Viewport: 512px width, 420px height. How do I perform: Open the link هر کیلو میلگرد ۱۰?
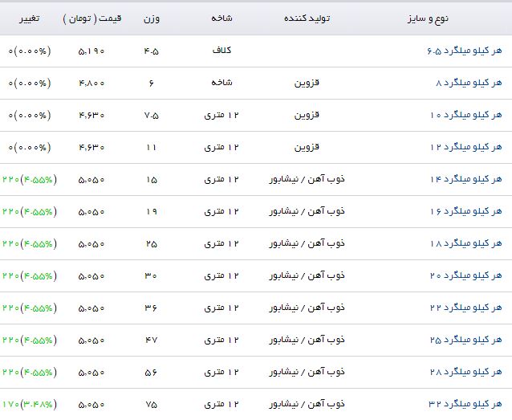tap(466, 115)
